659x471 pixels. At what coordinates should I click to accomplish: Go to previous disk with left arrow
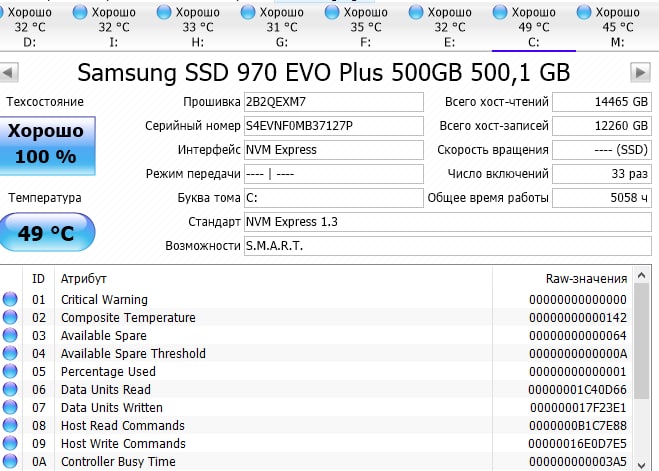coord(9,73)
